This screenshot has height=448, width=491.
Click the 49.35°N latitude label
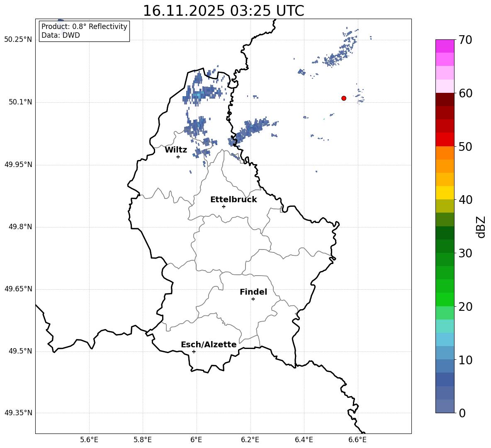pyautogui.click(x=18, y=413)
